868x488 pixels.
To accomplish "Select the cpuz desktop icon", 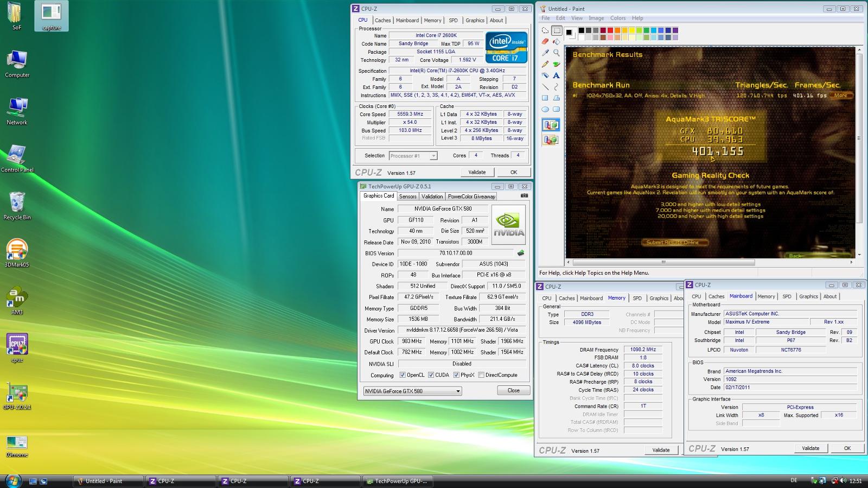I will [x=17, y=348].
